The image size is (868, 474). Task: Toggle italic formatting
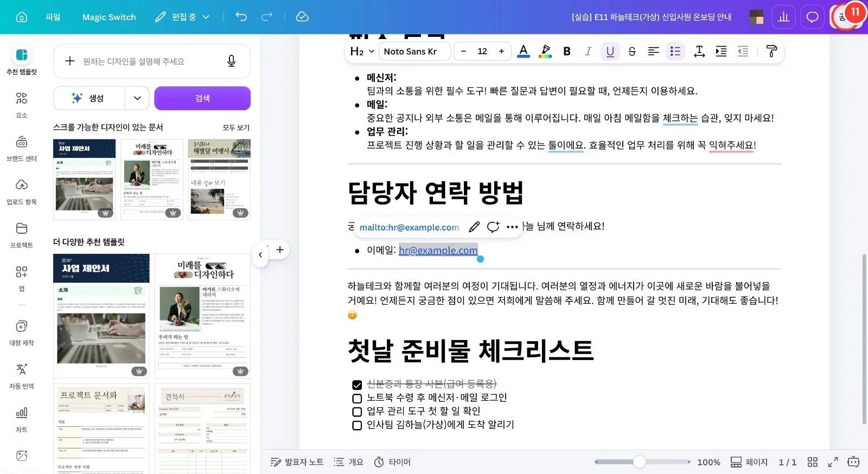(x=589, y=51)
